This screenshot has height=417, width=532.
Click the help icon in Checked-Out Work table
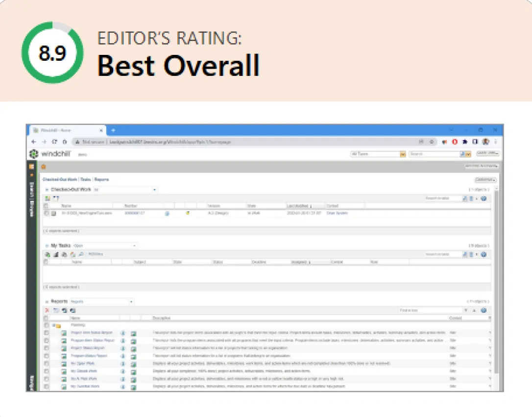pos(484,198)
